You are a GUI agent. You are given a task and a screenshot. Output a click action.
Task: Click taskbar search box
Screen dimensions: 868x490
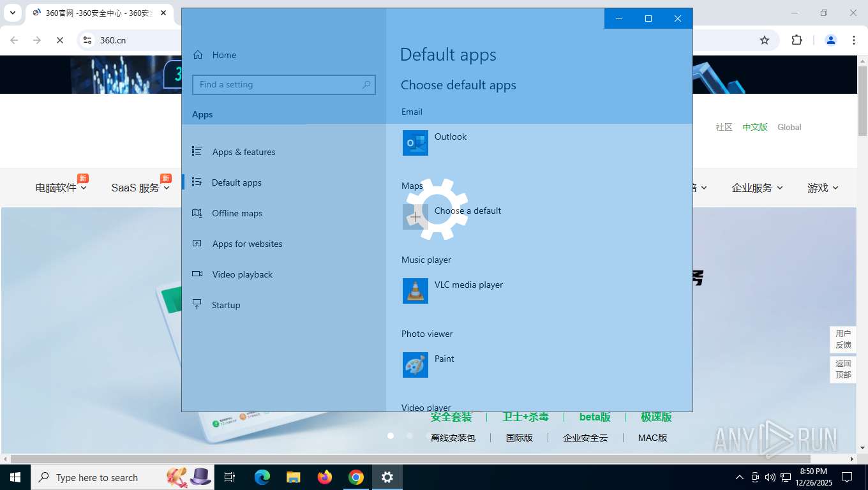coord(123,477)
